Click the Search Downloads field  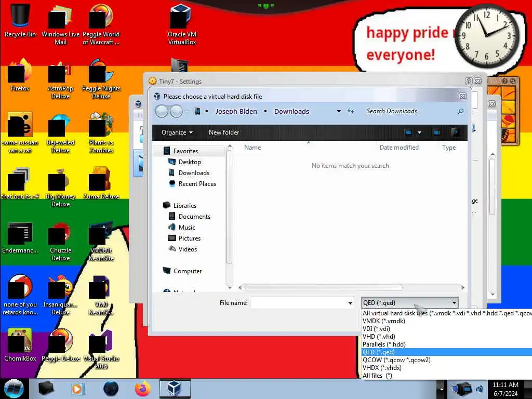point(409,111)
